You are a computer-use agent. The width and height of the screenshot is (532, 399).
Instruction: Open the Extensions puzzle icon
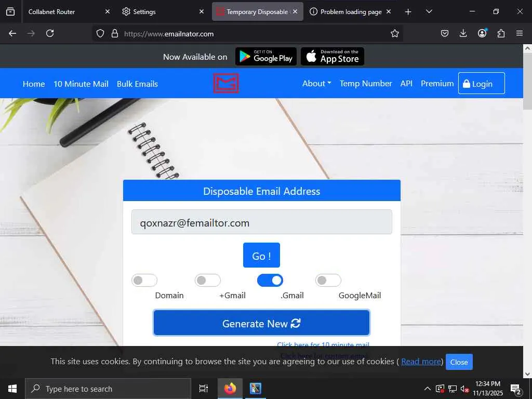point(501,33)
